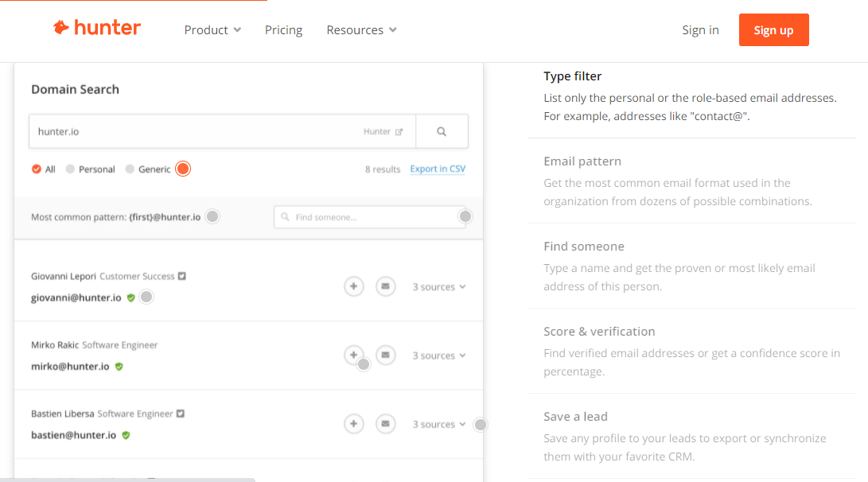Open the Hunter external website link
Screen dimensions: 868x482
coord(383,132)
